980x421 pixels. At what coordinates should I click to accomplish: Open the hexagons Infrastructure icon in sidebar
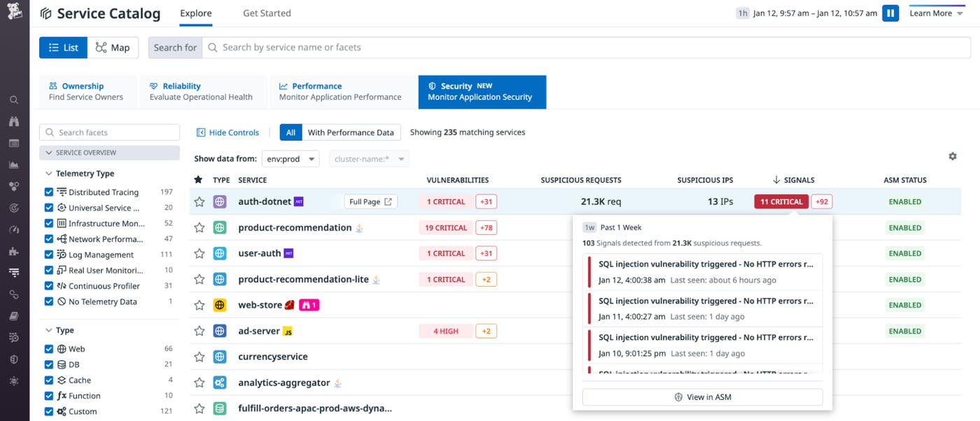tap(14, 186)
